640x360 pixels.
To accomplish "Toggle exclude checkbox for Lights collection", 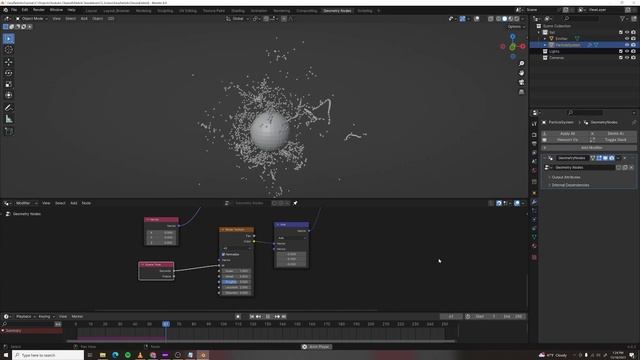I will coord(621,51).
